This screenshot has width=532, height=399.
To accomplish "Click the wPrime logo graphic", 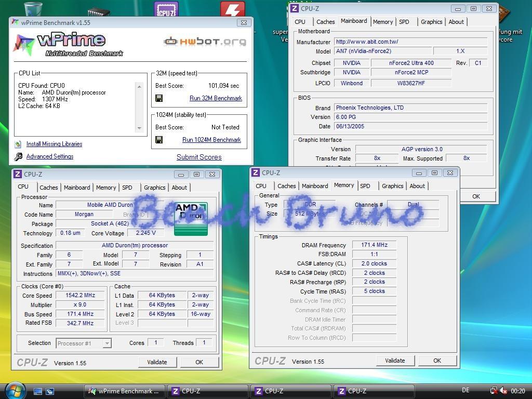I will [x=68, y=44].
